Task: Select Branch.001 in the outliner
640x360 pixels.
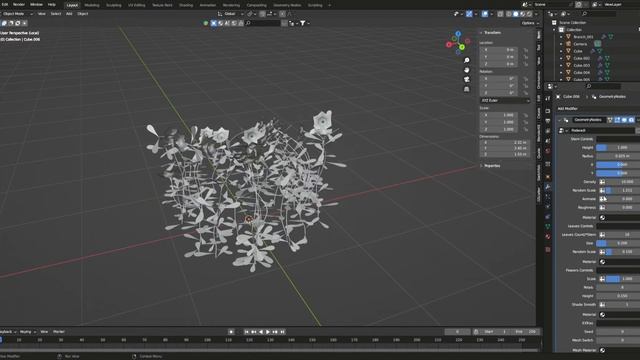Action: click(583, 37)
